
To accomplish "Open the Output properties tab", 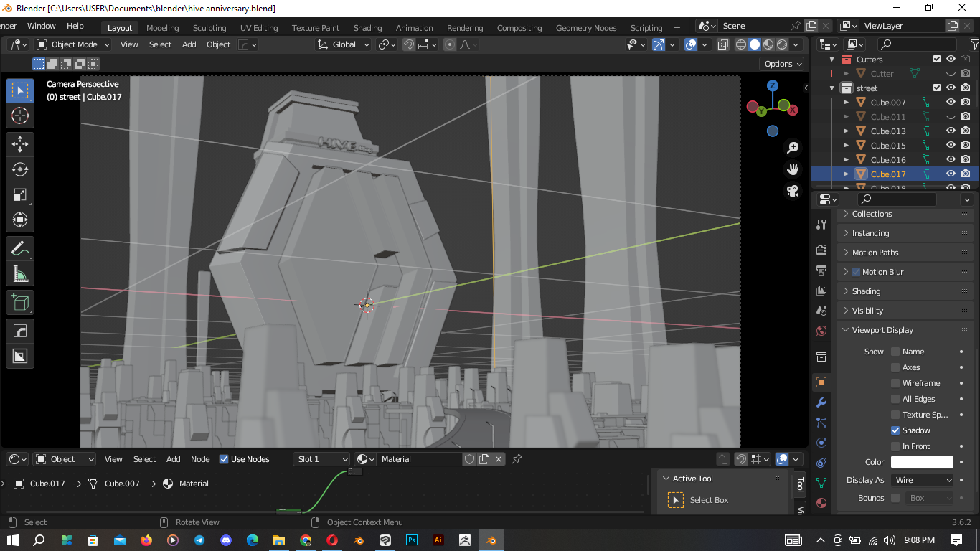I will 821,270.
